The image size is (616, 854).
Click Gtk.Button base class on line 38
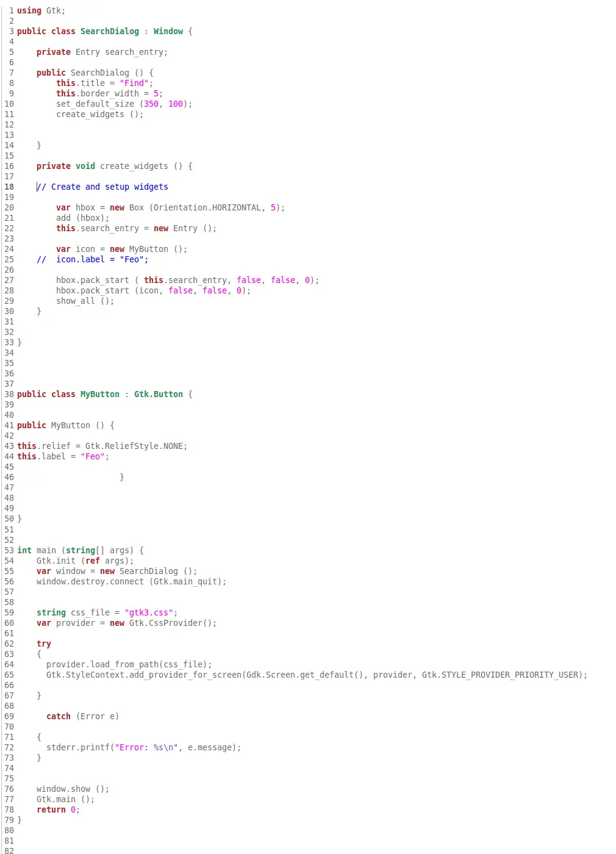pyautogui.click(x=159, y=394)
